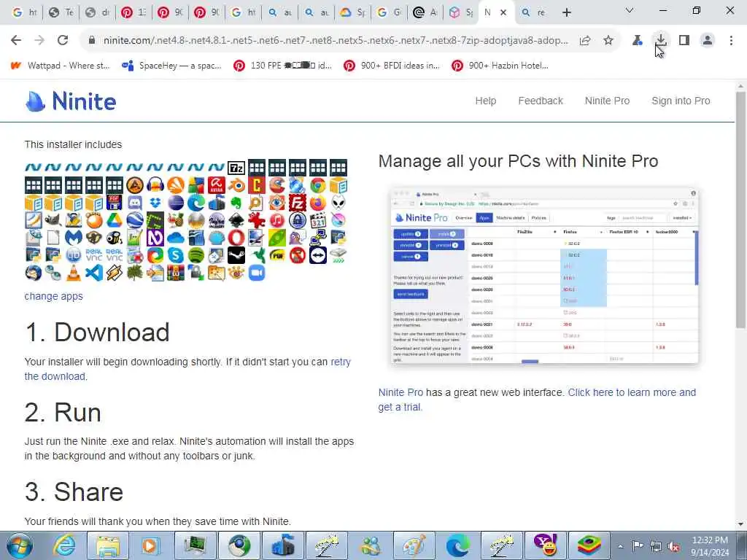747x560 pixels.
Task: Switch to the 're' search tab
Action: click(533, 13)
